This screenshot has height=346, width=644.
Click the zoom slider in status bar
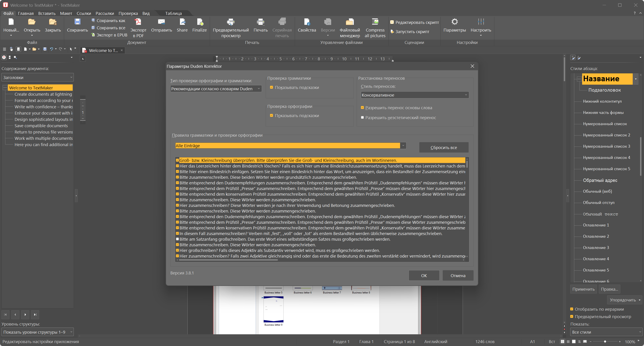point(605,341)
